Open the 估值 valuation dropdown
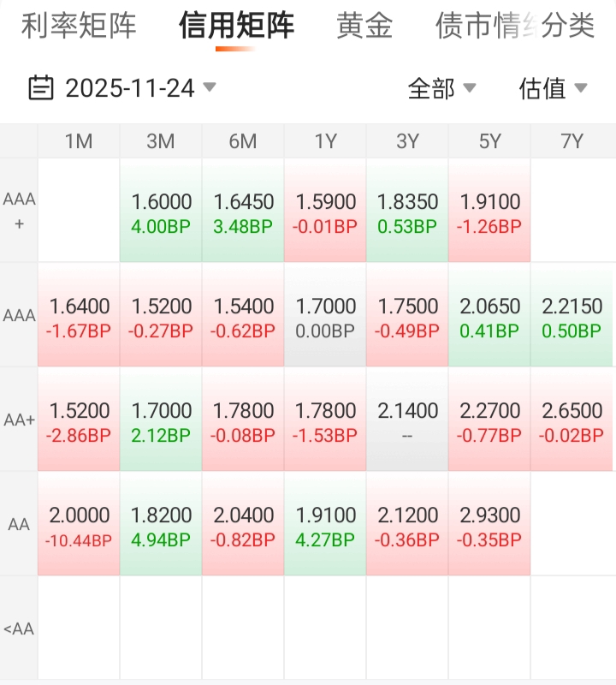The width and height of the screenshot is (616, 685). (x=553, y=87)
